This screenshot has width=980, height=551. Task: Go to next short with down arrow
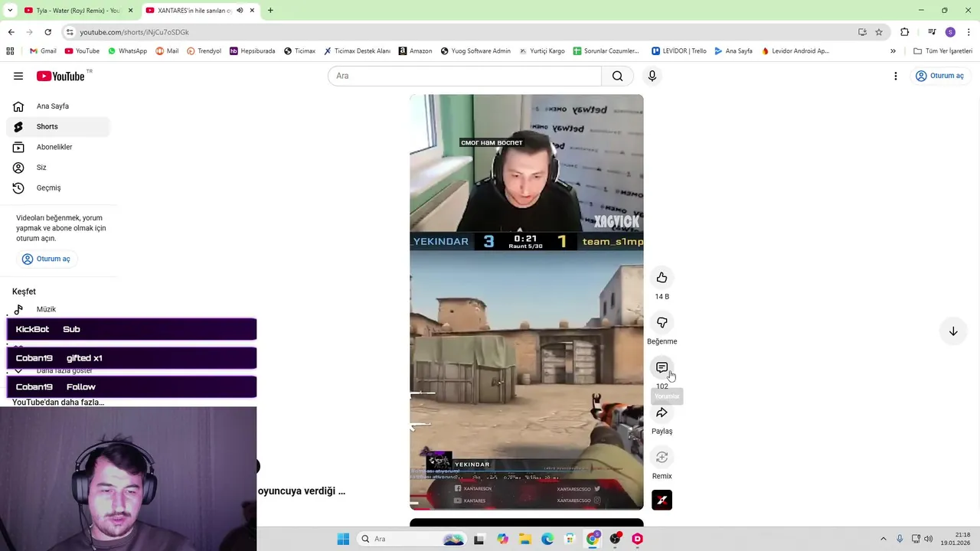coord(953,331)
